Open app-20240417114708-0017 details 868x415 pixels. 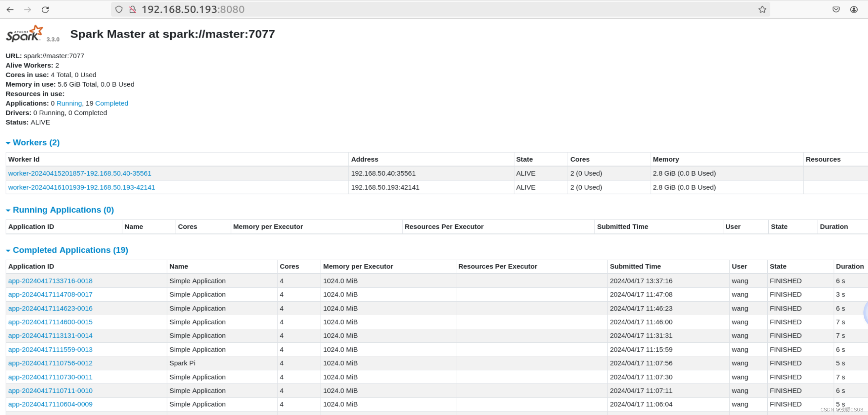point(50,294)
